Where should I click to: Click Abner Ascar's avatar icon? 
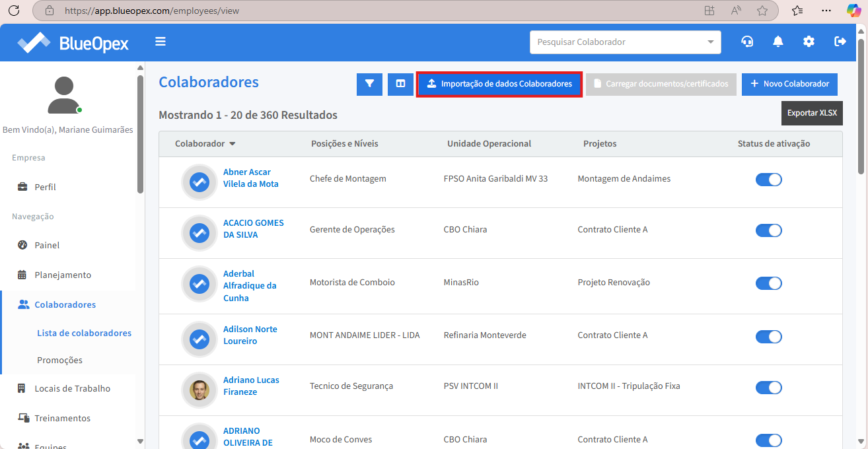point(199,182)
